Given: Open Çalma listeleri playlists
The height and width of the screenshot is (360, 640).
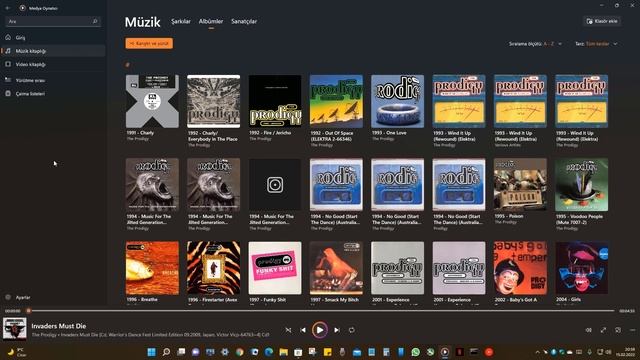Looking at the screenshot, I should 53,94.
